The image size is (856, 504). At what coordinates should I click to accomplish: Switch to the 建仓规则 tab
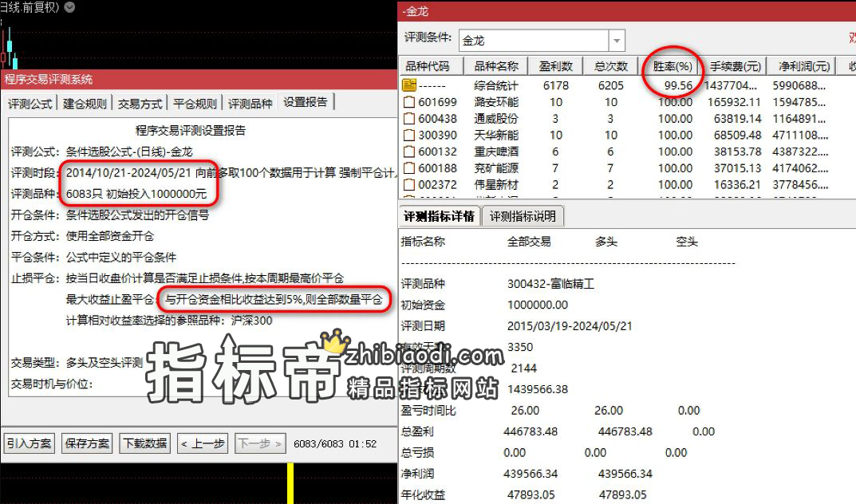(85, 103)
